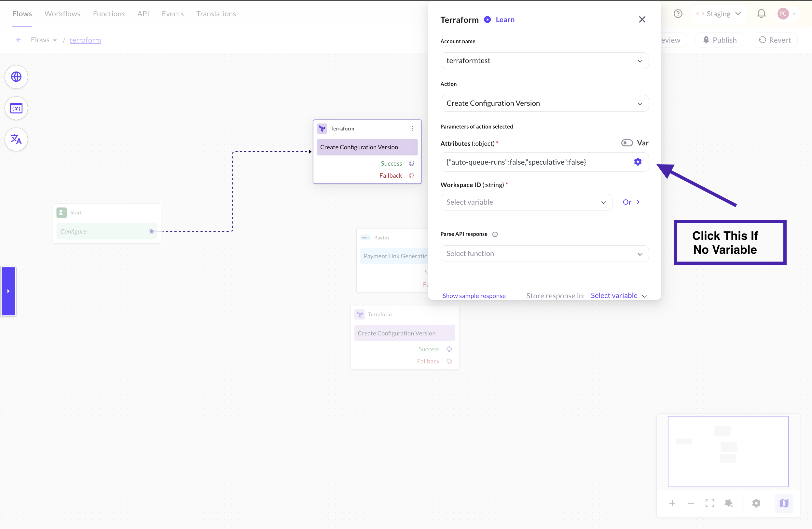Click the Success port on lower Terraform node
812x529 pixels.
click(x=449, y=349)
